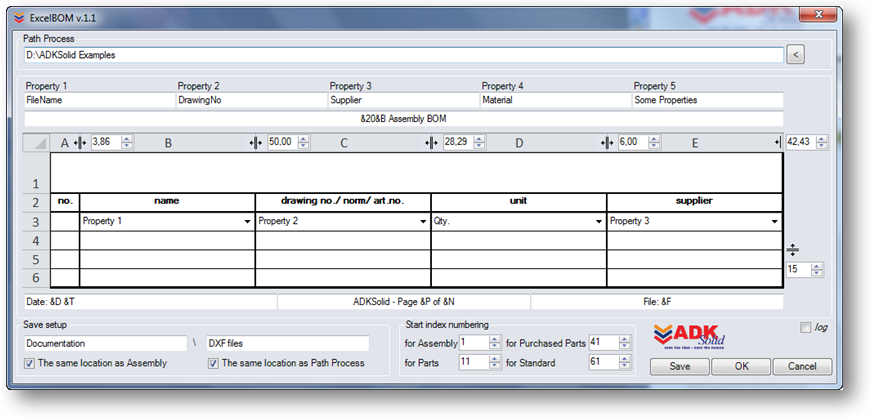Adjust the 'for Assembly' index stepper

[495, 343]
